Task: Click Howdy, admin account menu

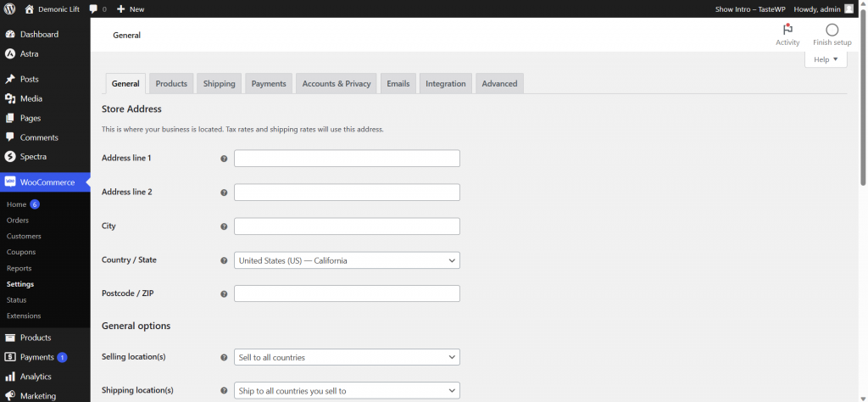Action: (824, 8)
